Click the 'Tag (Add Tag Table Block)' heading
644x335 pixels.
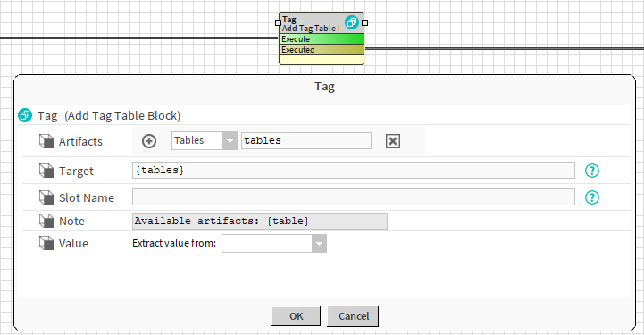[109, 116]
